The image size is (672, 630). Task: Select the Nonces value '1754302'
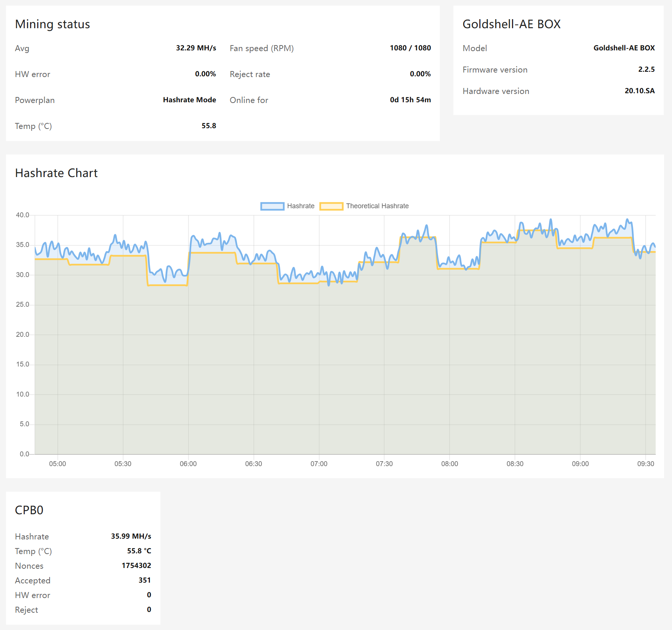[136, 566]
